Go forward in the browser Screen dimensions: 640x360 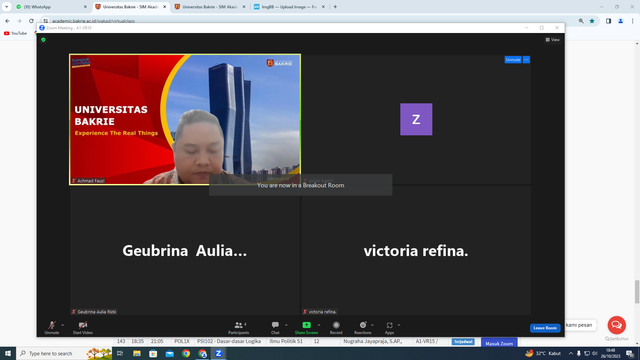[x=19, y=21]
